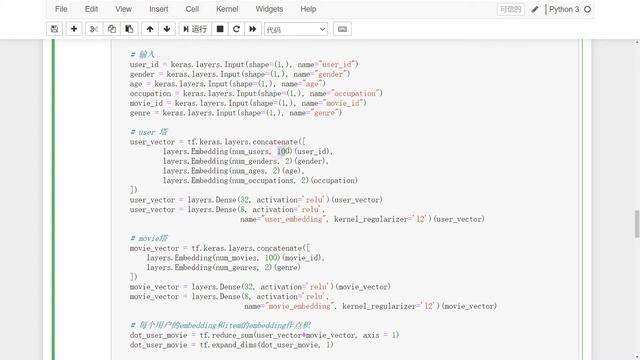Restart the kernel with circular arrow icon

click(x=236, y=29)
